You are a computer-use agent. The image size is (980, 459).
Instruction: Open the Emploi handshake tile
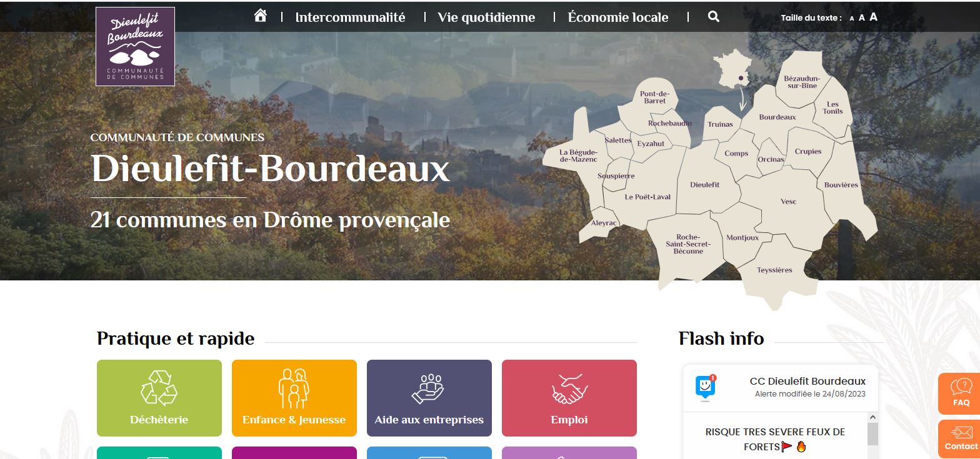pyautogui.click(x=569, y=398)
